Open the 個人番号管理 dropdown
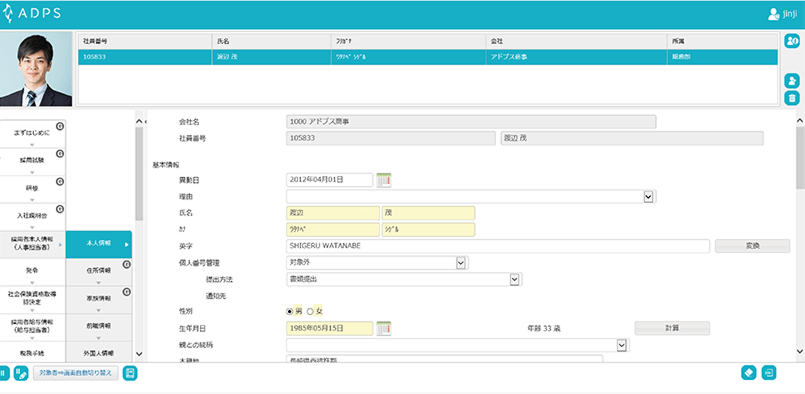The height and width of the screenshot is (394, 805). coord(461,262)
